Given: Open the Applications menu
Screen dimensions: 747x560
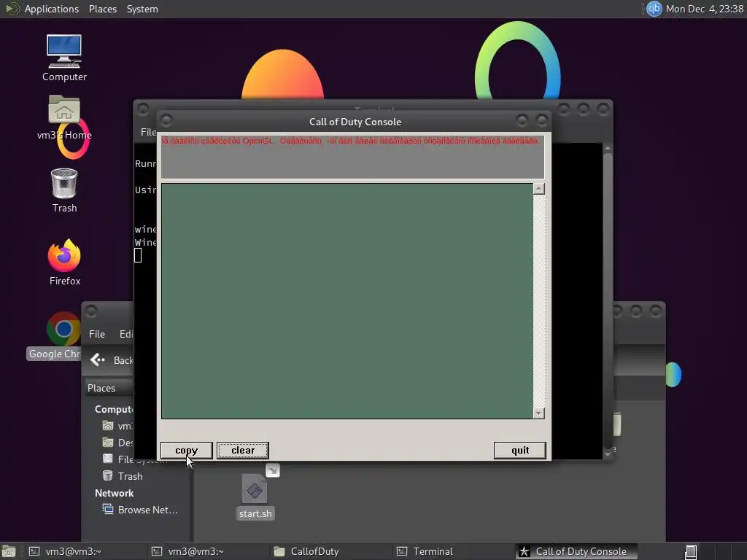Looking at the screenshot, I should click(52, 9).
